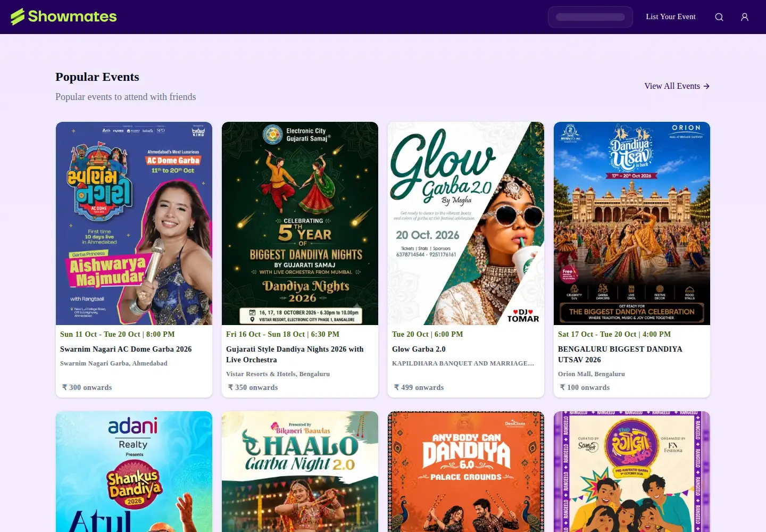The height and width of the screenshot is (532, 766).
Task: Open the Dandiya Utsav Orion poster
Action: [632, 223]
